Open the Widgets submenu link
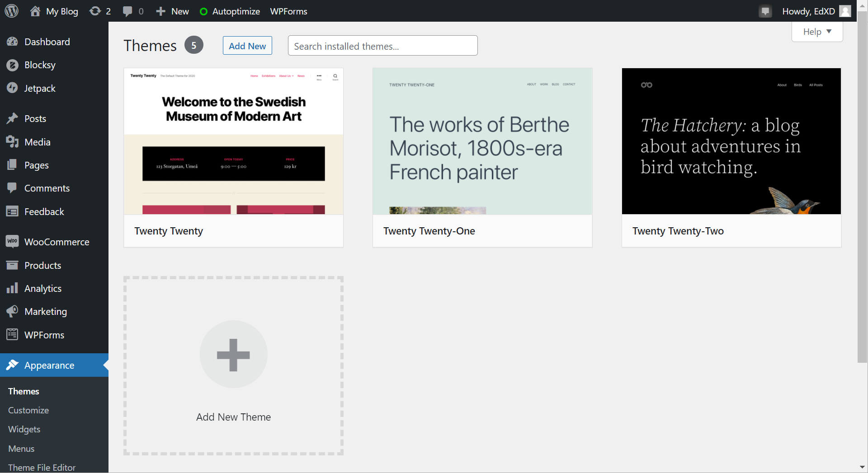 click(x=24, y=429)
